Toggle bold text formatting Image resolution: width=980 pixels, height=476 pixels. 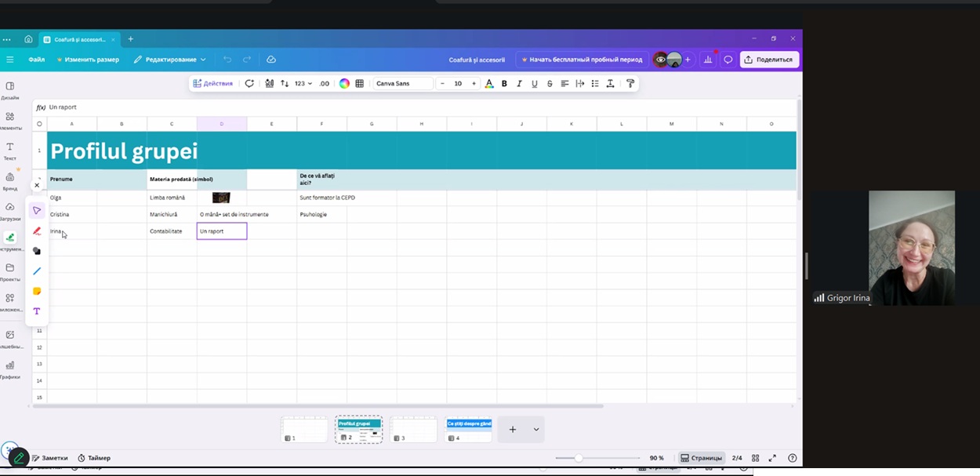[x=504, y=83]
